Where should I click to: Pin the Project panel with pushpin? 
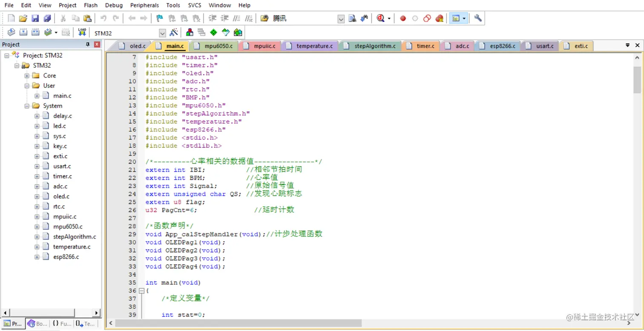coord(88,44)
